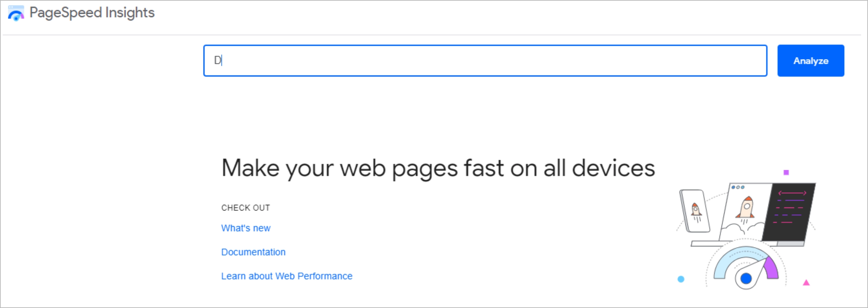Open the "Learn about Web Performance" link

pos(287,276)
